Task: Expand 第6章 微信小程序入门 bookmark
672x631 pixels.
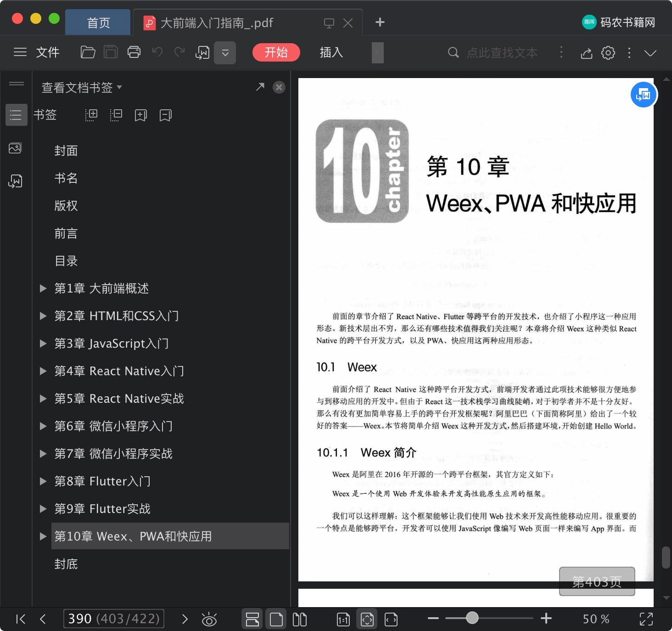Action: (x=43, y=426)
